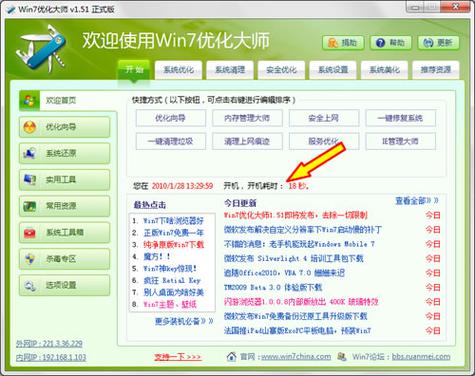Click the 外网IP address link
This screenshot has width=475, height=376.
pos(49,344)
